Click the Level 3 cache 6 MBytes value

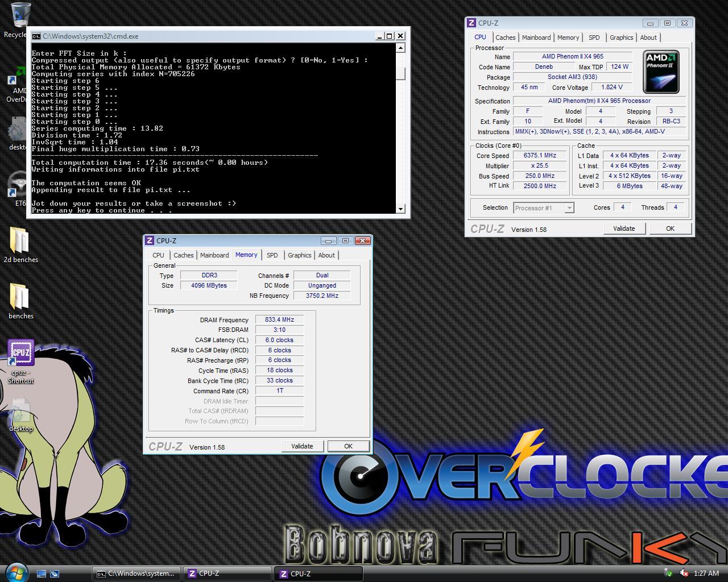tap(629, 186)
